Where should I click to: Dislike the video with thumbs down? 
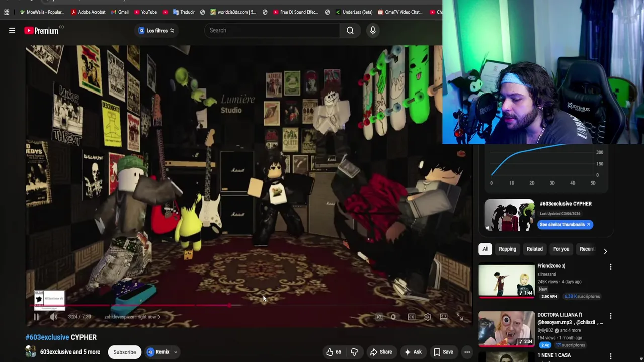tap(354, 352)
